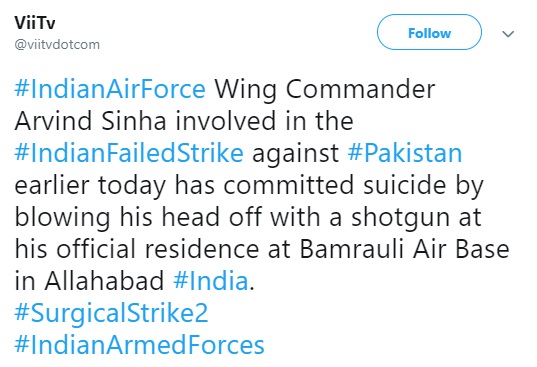The height and width of the screenshot is (367, 537).
Task: Click 'blowing his head off' text line
Action: click(138, 217)
